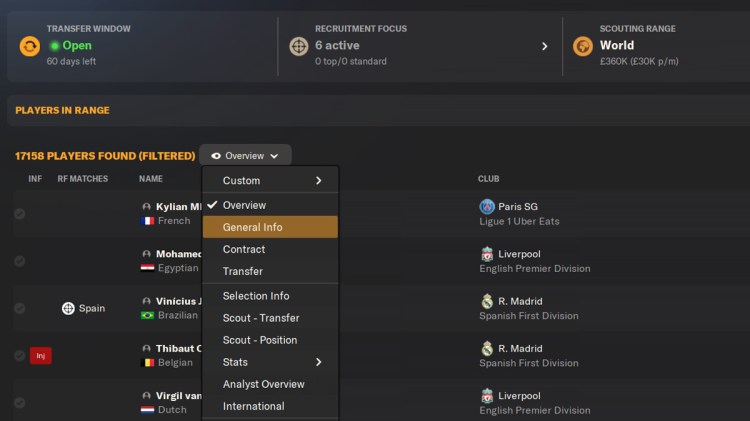Open Recruitment Focus details arrow
Viewport: 750px width, 421px height.
[x=544, y=46]
